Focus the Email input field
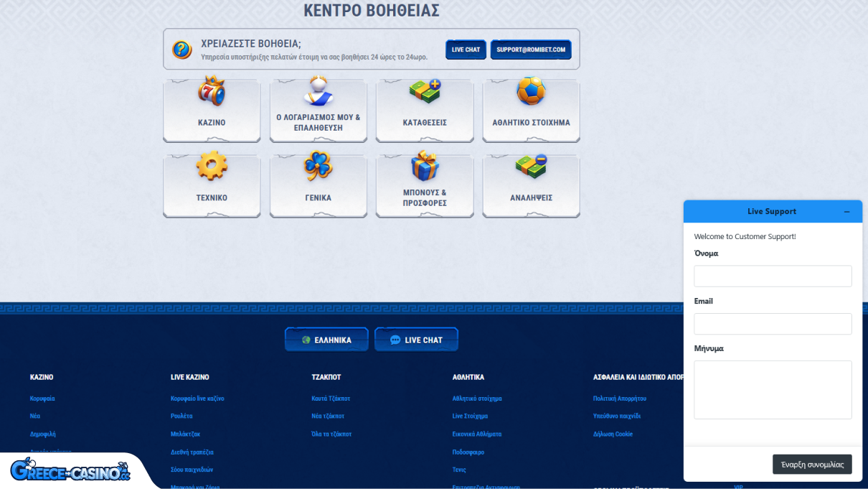Screen dimensions: 868x489 773,324
